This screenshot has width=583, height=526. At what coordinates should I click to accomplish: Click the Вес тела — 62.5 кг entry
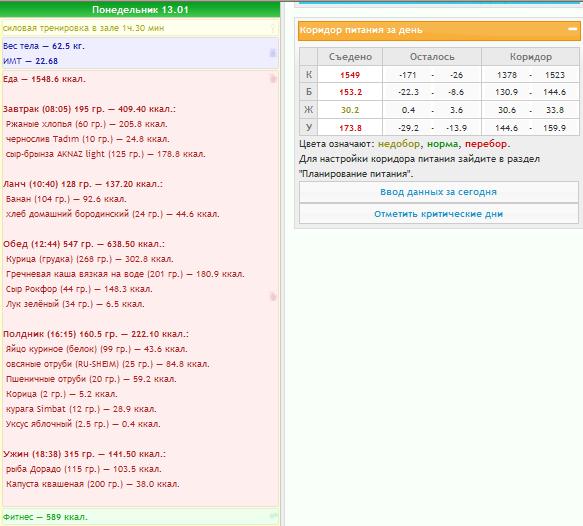pyautogui.click(x=44, y=46)
